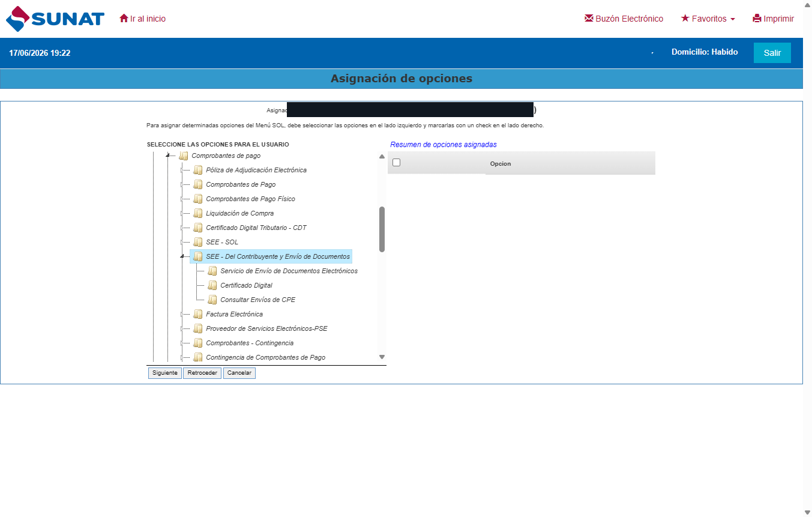This screenshot has height=517, width=812.
Task: Click the page scrollbar down arrow
Action: pos(807,512)
